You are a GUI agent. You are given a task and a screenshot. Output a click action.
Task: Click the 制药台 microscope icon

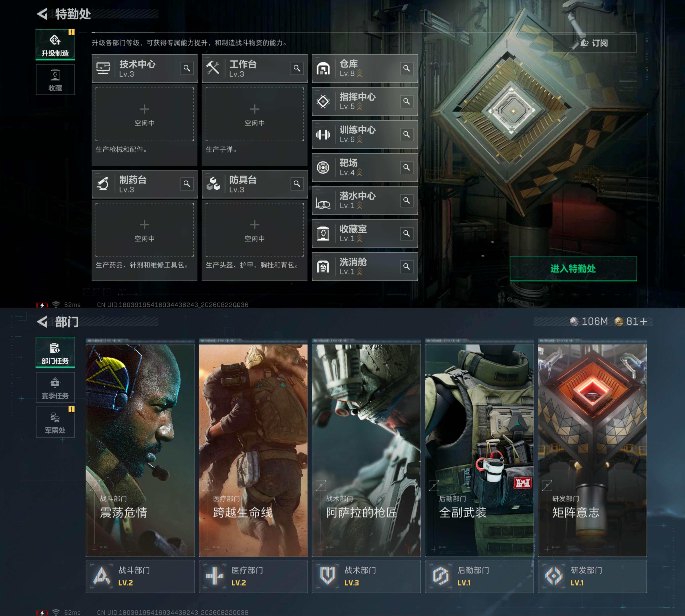(x=103, y=184)
